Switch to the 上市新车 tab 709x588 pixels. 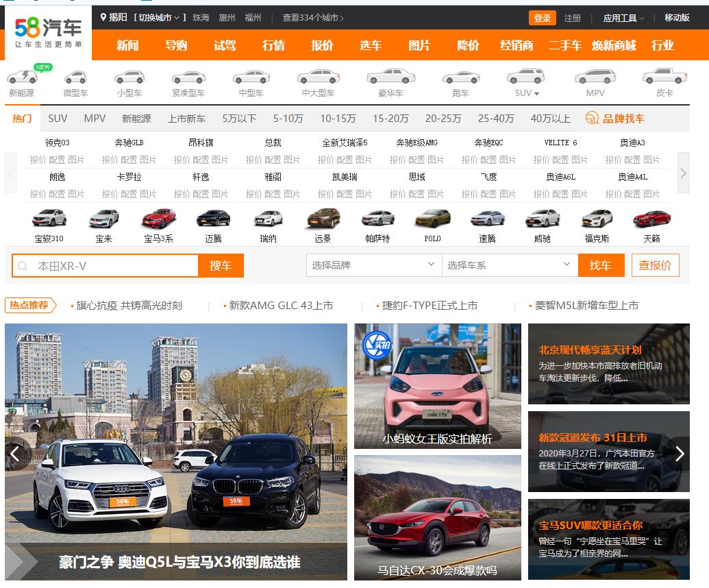pyautogui.click(x=186, y=119)
